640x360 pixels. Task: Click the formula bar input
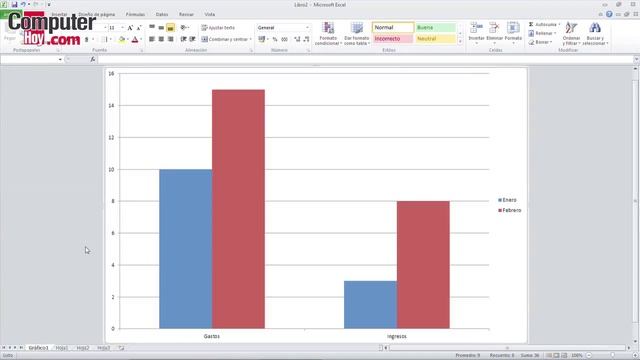(365, 60)
